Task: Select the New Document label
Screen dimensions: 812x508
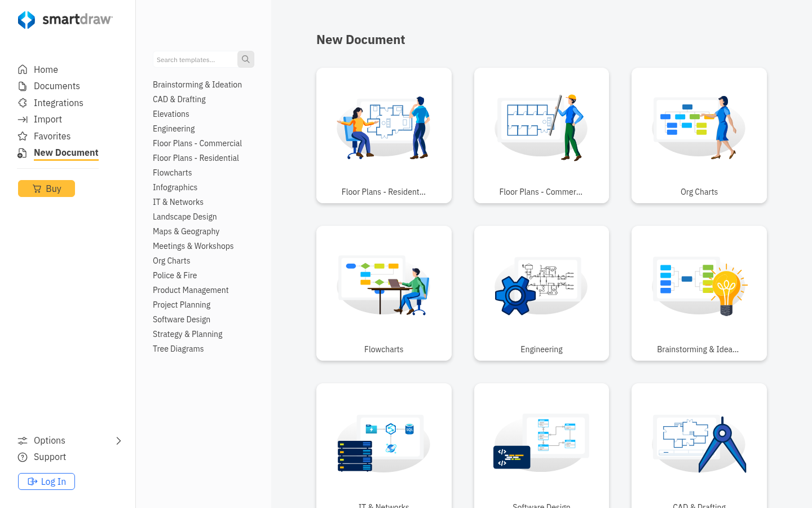Action: click(x=66, y=153)
